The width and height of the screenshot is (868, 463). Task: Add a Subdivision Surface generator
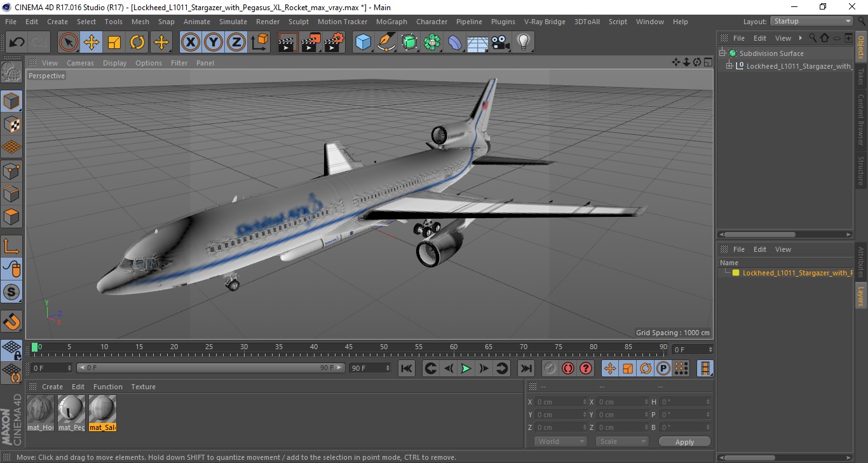(410, 43)
